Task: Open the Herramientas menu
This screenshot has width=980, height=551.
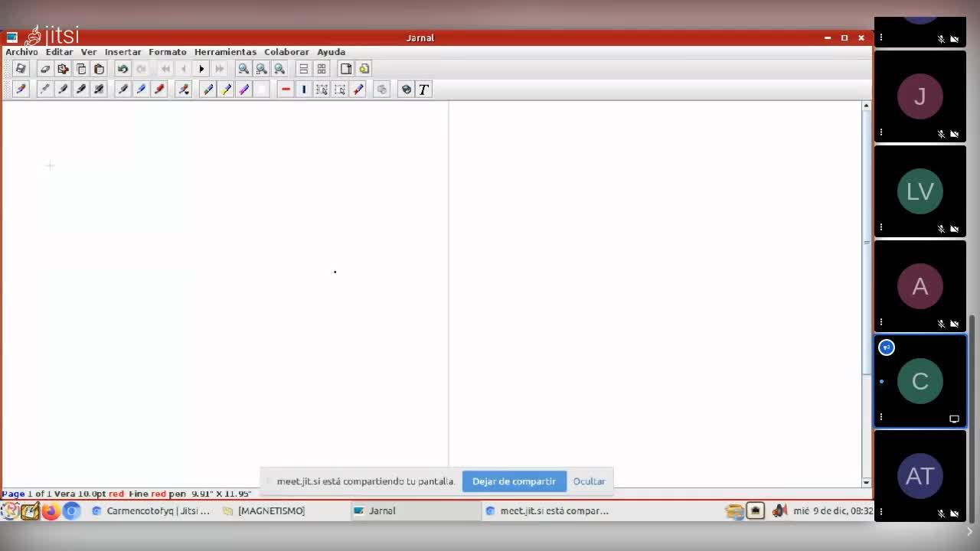Action: pyautogui.click(x=225, y=52)
